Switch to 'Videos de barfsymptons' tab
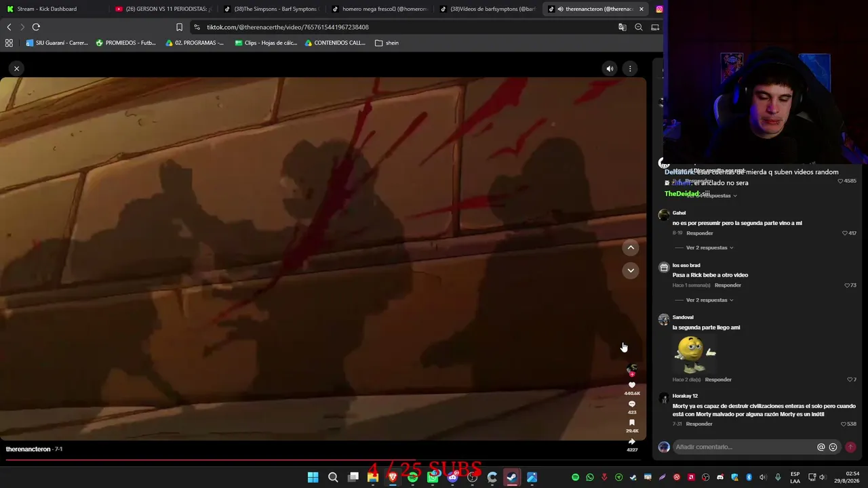868x488 pixels. click(488, 9)
